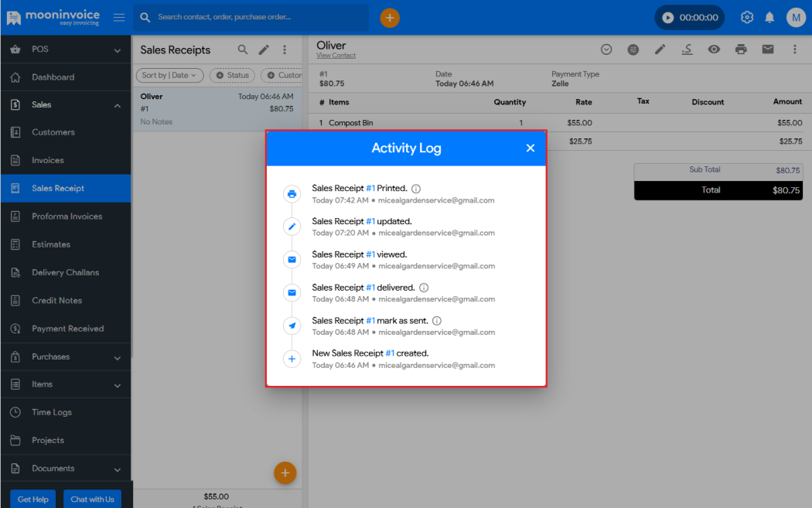This screenshot has width=812, height=508.
Task: Open Time Logs in sidebar
Action: click(x=66, y=412)
